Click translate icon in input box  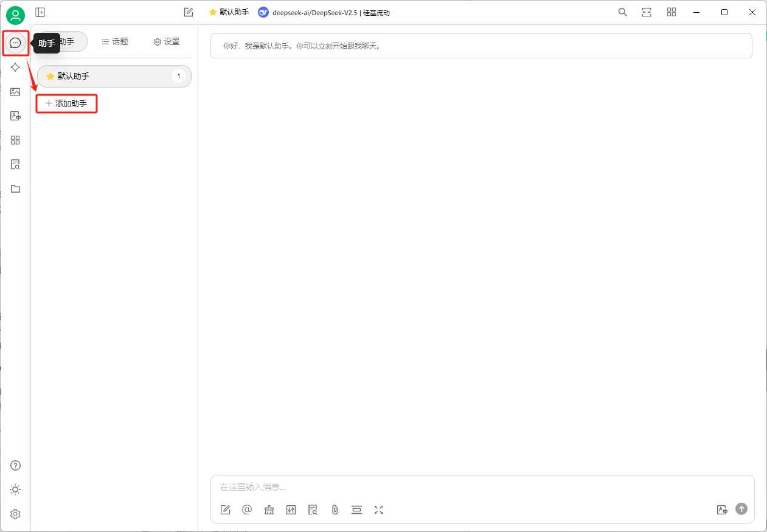[x=722, y=510]
